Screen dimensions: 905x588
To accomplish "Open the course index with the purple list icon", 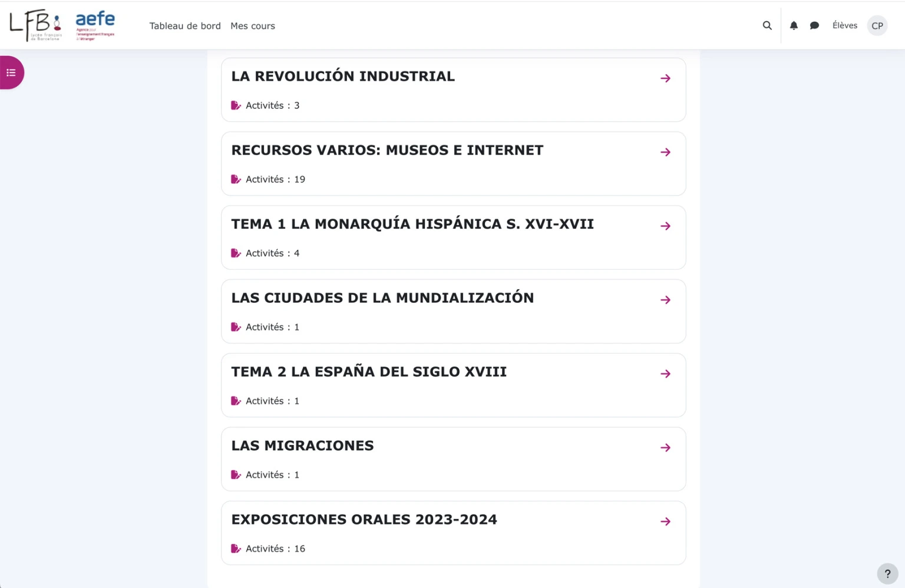I will (10, 72).
